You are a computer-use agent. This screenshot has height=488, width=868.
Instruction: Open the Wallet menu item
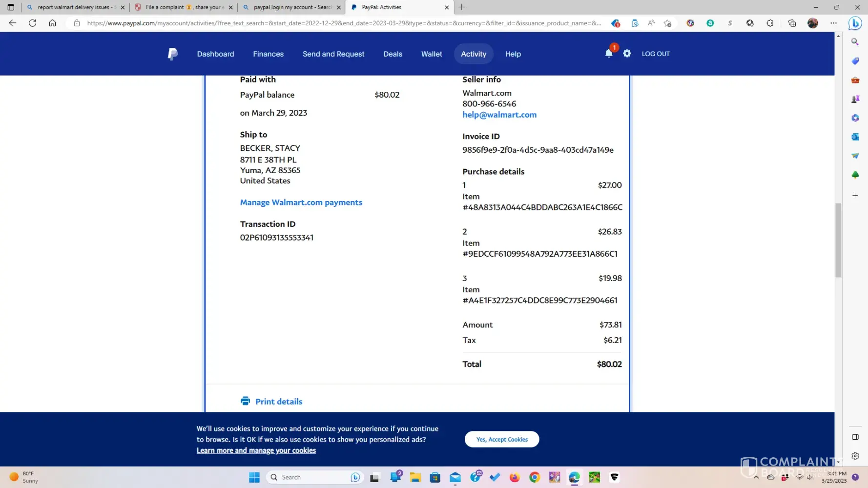click(432, 54)
